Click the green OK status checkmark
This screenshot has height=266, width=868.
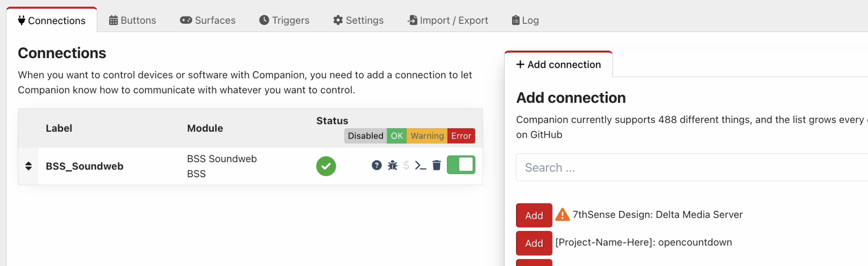[x=326, y=166]
